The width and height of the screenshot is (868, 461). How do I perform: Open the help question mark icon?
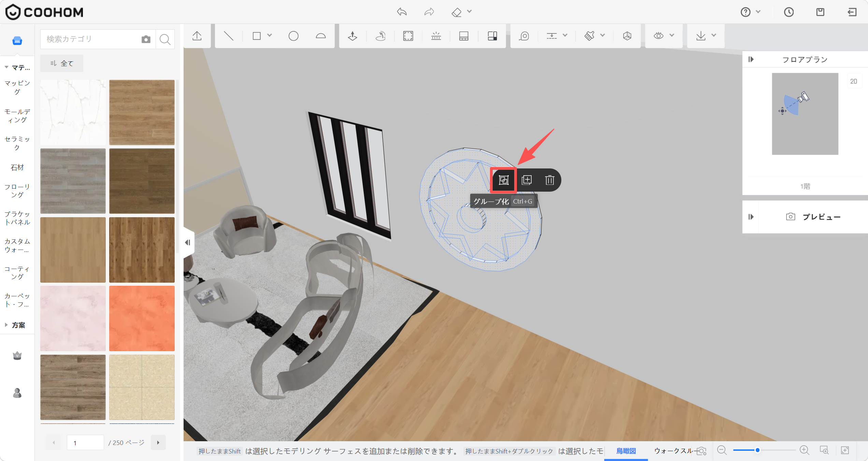tap(745, 12)
